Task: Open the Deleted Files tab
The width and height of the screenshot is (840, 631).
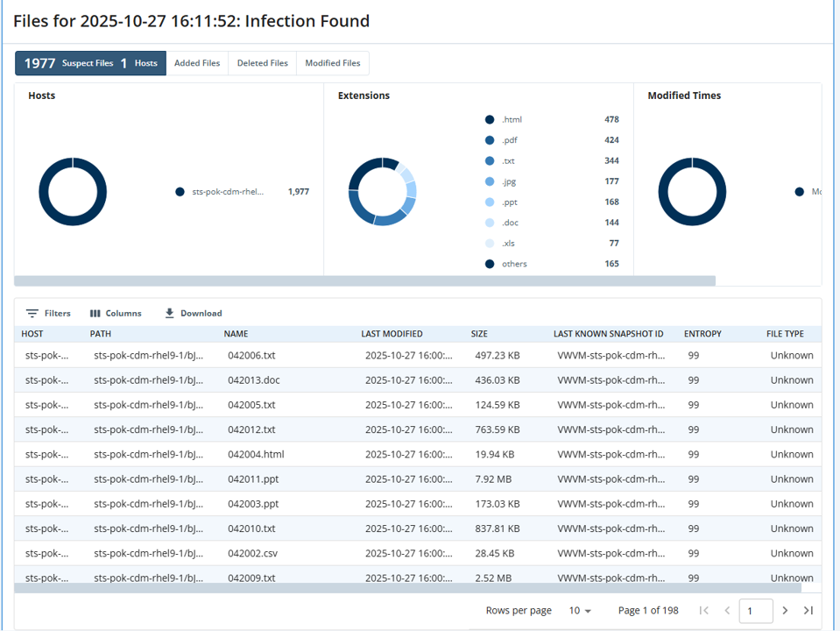Action: [x=263, y=63]
